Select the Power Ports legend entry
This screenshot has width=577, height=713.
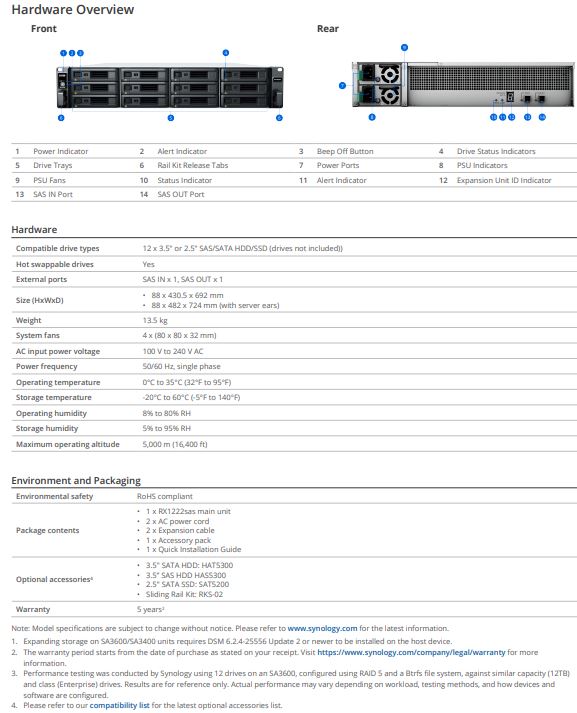pos(338,166)
